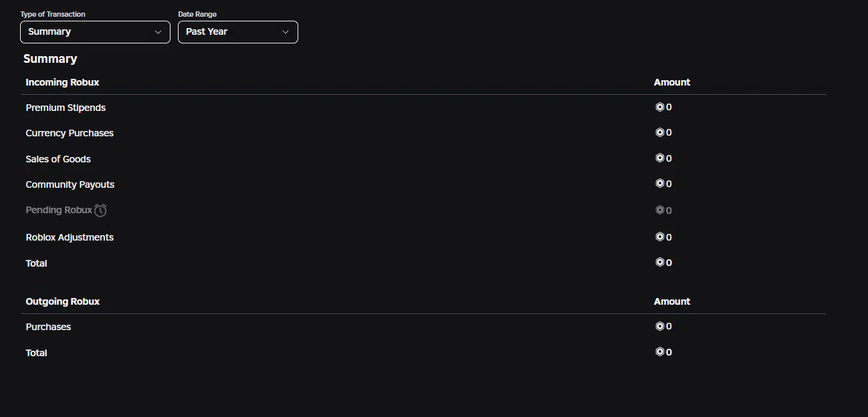Click the Incoming Robux section header
This screenshot has height=417, width=868.
[x=62, y=82]
